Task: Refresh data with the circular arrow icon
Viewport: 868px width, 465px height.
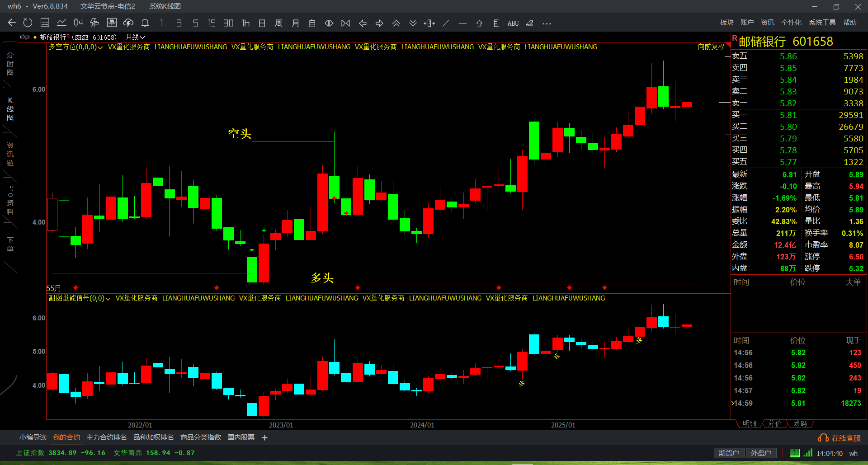Action: [28, 23]
